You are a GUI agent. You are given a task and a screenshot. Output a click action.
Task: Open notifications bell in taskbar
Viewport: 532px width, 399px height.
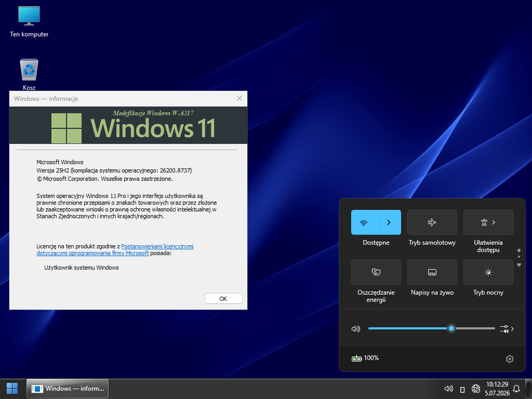(516, 389)
